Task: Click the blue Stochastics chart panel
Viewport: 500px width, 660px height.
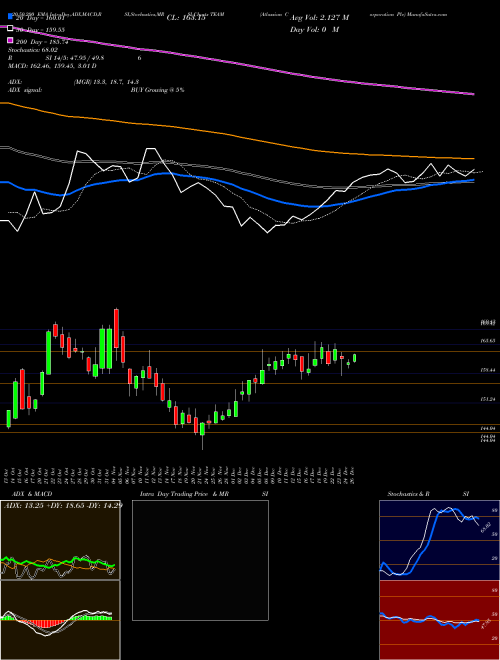Action: point(439,540)
